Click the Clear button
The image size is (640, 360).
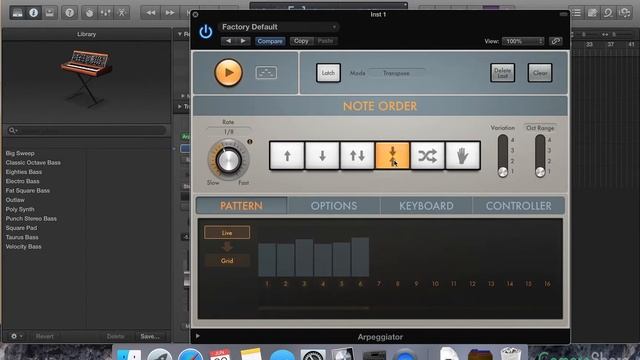540,73
